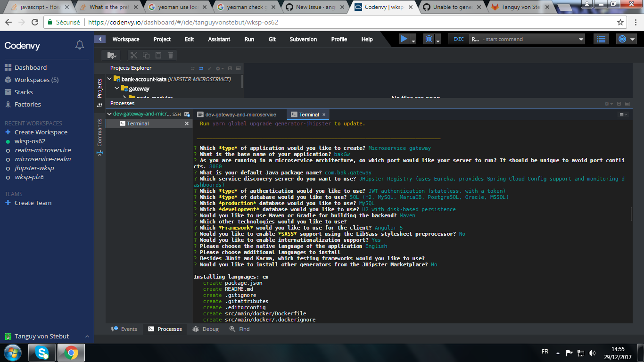Open the Assistant menu
Screen dimensions: 644x362
(219, 39)
